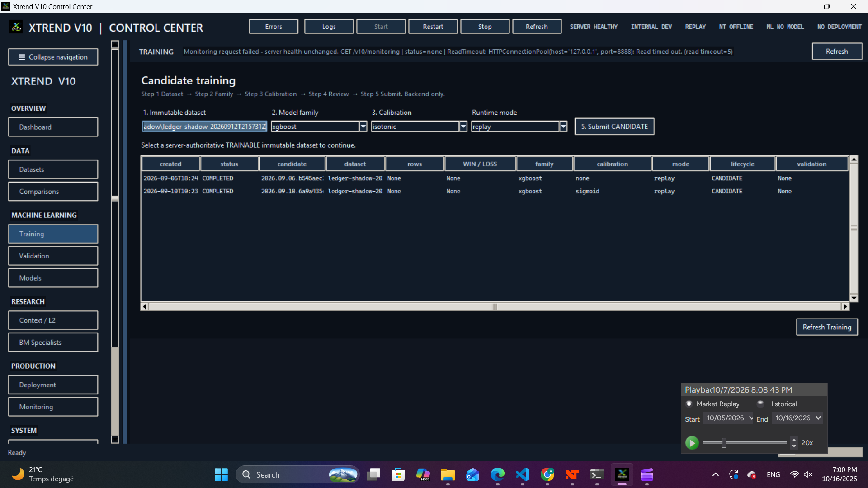Select the 2026-09-06T18:24 training row
Image resolution: width=868 pixels, height=488 pixels.
(x=495, y=178)
